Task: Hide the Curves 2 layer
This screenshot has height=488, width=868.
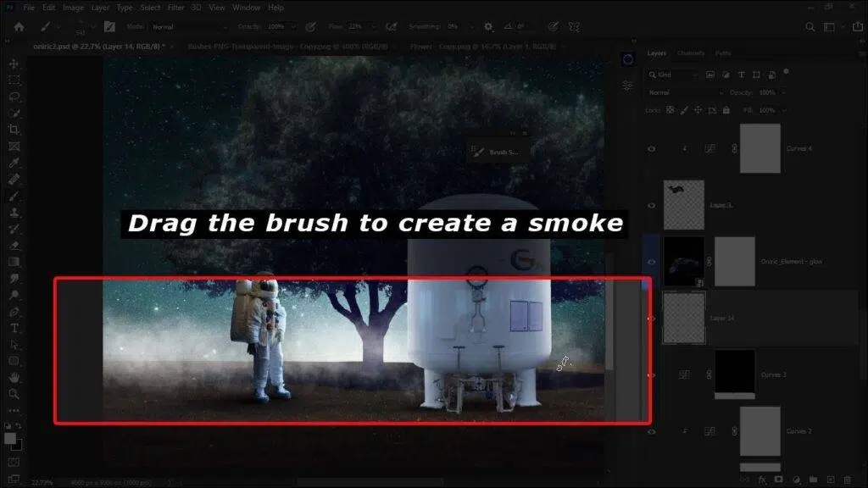Action: point(652,431)
